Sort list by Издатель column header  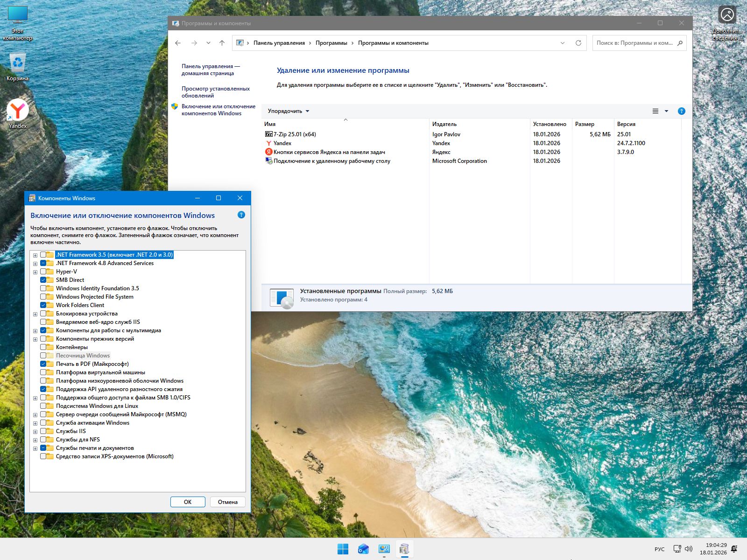click(x=444, y=124)
